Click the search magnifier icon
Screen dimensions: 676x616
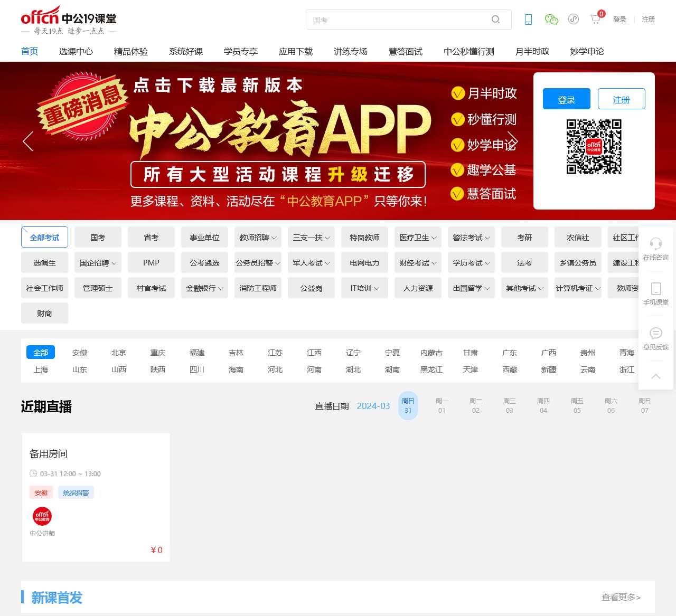pyautogui.click(x=495, y=20)
